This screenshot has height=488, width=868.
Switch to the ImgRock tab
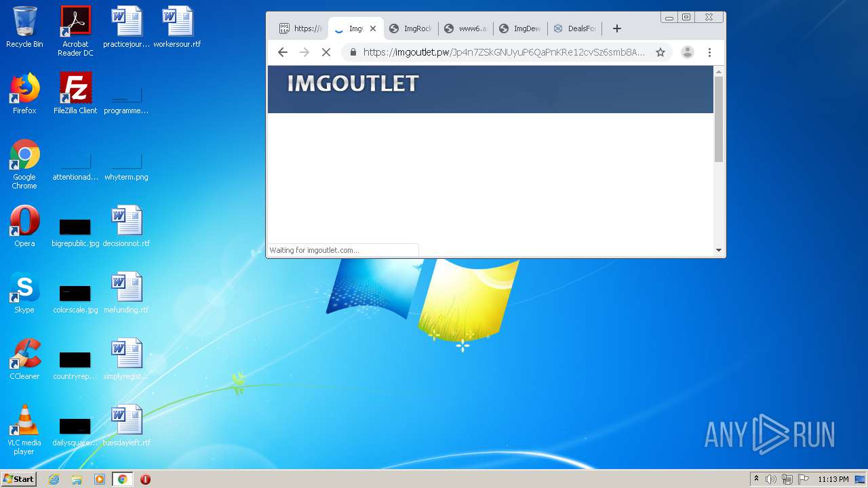410,28
